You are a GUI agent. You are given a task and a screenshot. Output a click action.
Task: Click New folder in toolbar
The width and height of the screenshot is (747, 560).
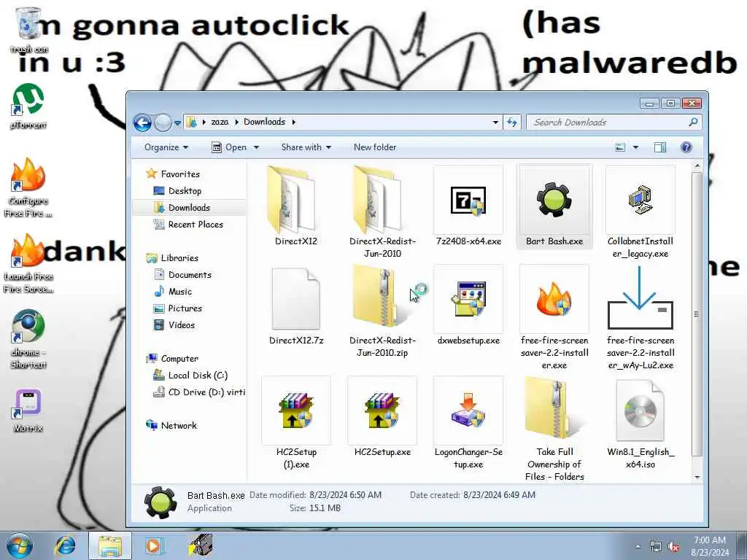[375, 147]
